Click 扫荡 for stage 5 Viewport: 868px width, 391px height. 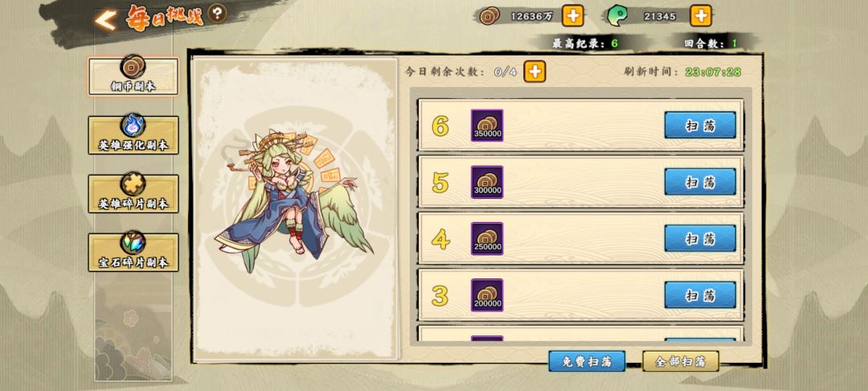click(x=700, y=182)
